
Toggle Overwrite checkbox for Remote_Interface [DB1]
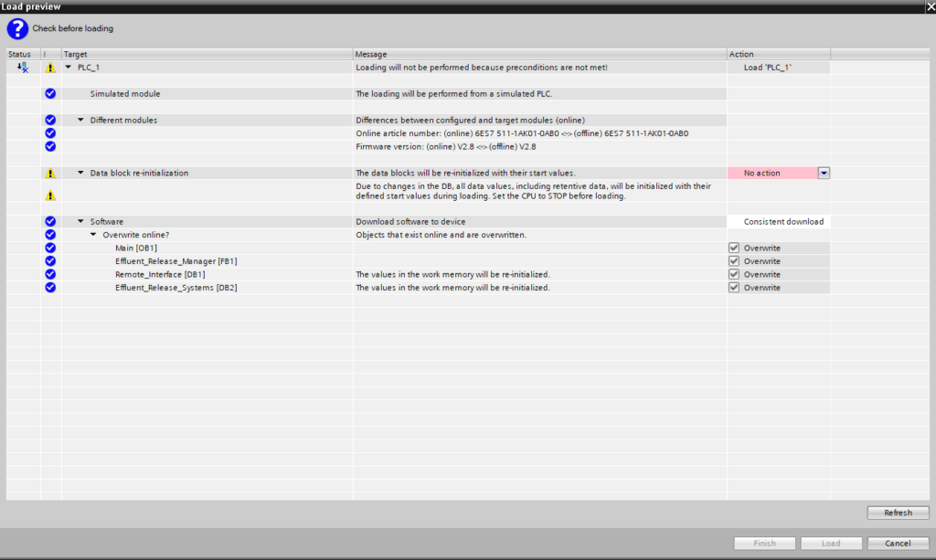click(x=734, y=274)
